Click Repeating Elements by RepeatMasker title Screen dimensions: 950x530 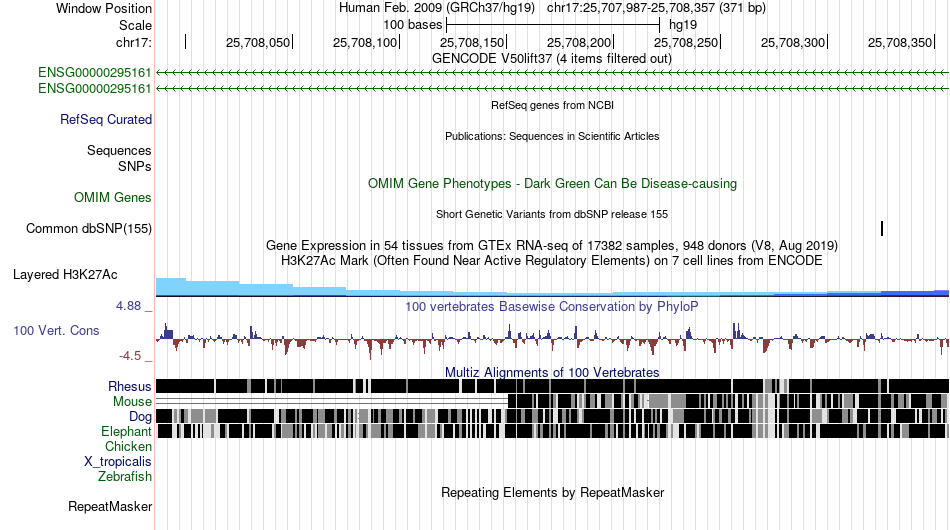pos(552,492)
